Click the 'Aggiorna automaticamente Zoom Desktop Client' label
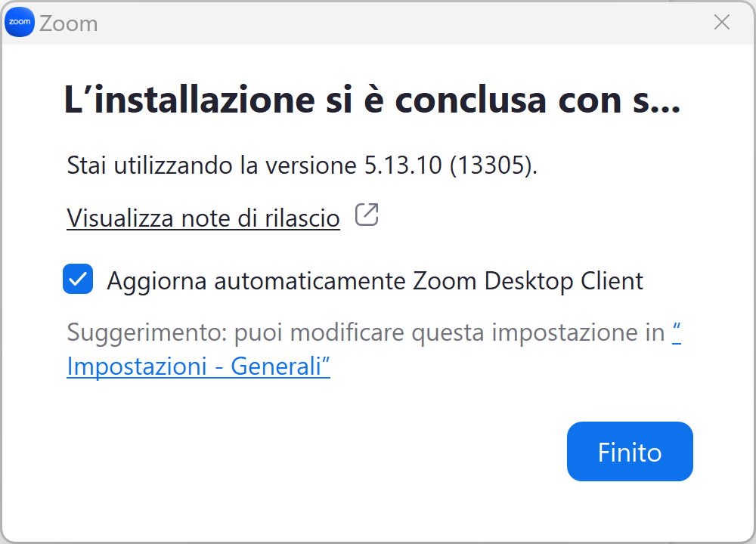Viewport: 756px width, 544px height. tap(375, 281)
